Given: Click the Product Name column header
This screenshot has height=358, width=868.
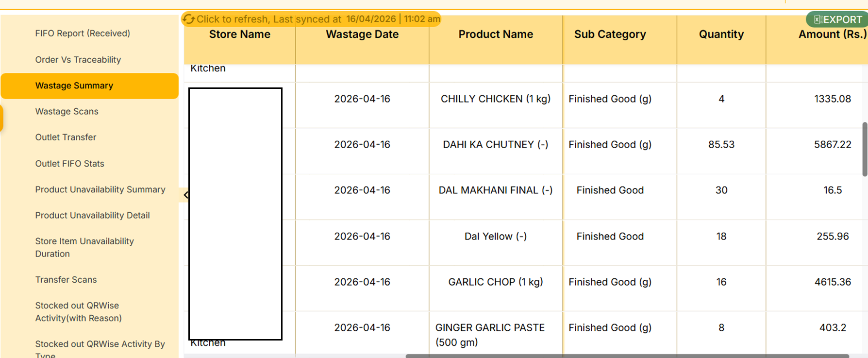Looking at the screenshot, I should 496,34.
